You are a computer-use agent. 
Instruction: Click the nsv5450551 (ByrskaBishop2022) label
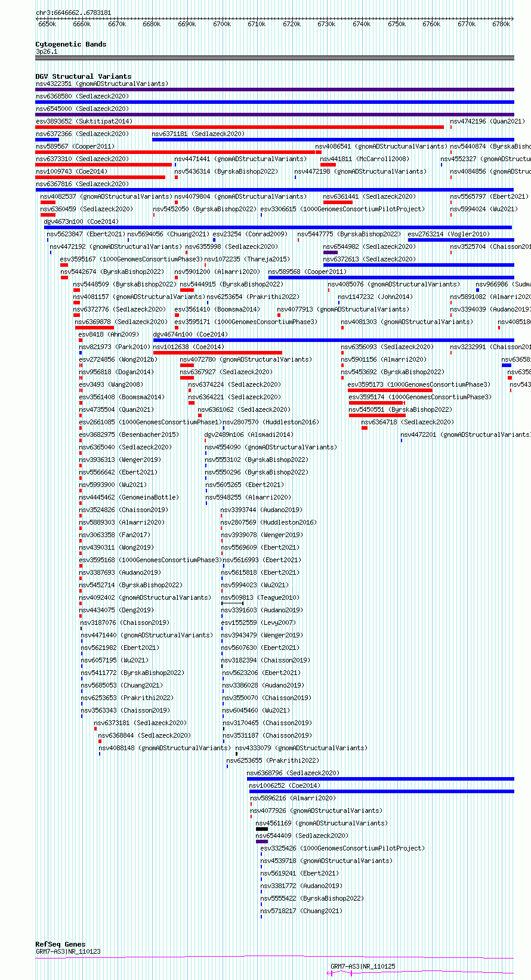401,409
